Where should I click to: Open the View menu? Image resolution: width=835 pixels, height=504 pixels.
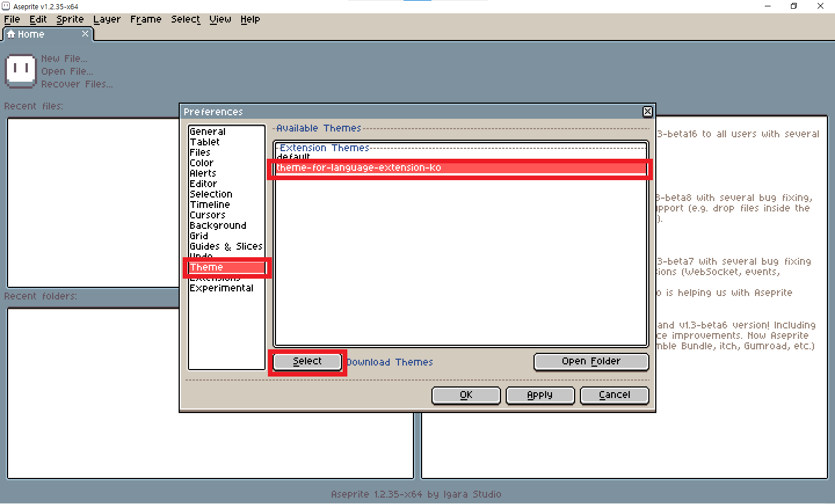pyautogui.click(x=220, y=19)
